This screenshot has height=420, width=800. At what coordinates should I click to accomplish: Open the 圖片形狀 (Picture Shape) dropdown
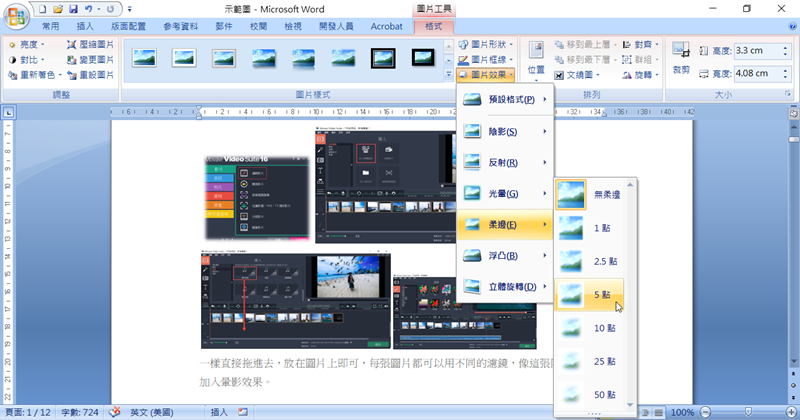[487, 45]
